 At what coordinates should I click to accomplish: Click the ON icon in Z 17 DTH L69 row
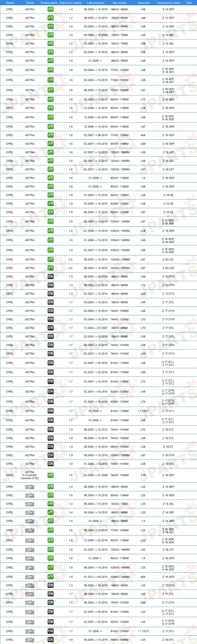(x=50, y=354)
